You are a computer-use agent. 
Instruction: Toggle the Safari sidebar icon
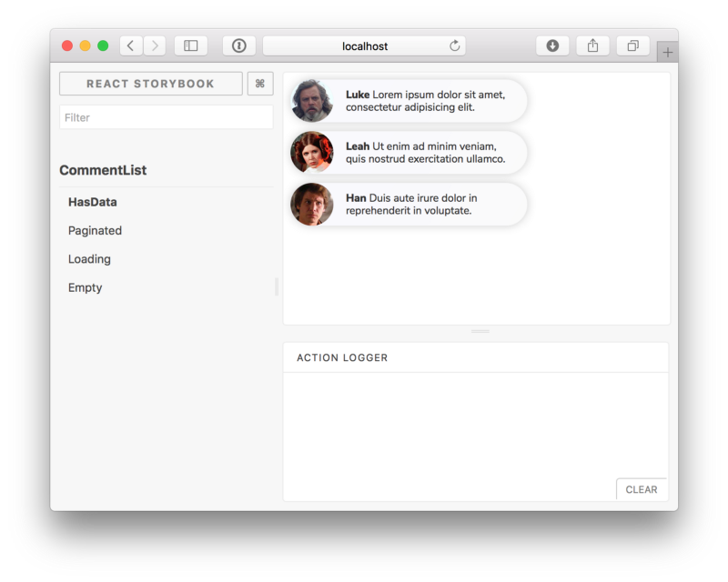click(191, 46)
